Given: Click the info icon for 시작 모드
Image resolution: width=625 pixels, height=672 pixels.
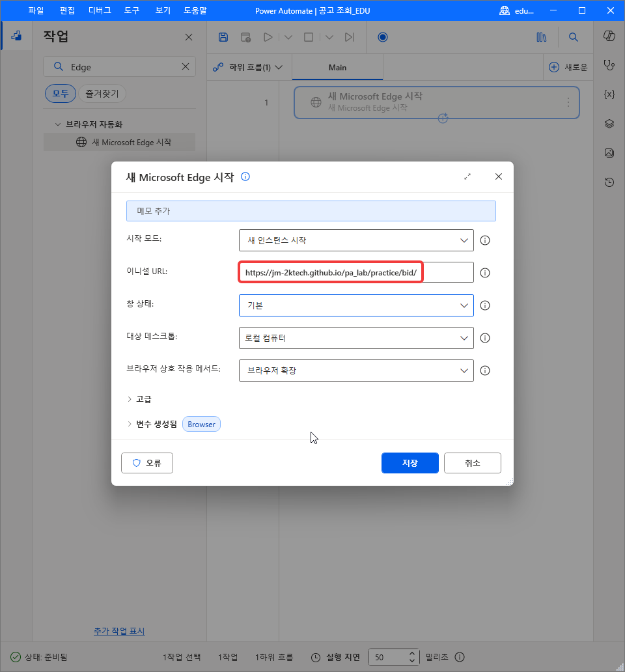Looking at the screenshot, I should [x=485, y=240].
